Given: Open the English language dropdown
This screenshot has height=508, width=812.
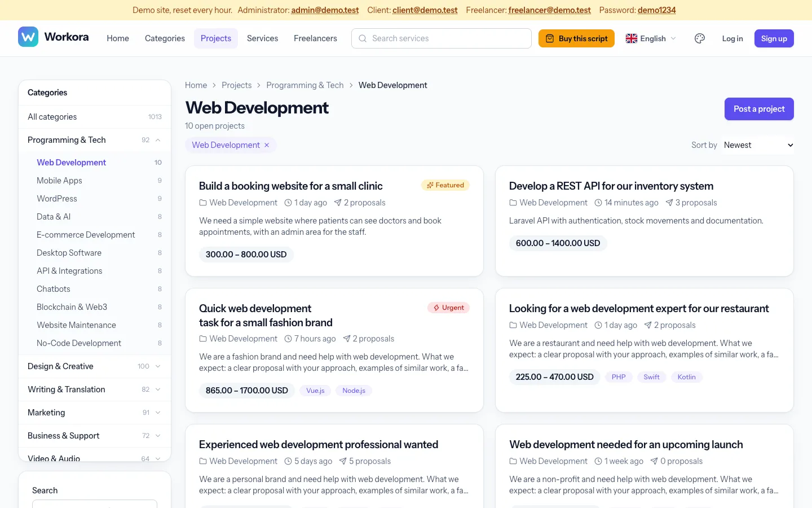Looking at the screenshot, I should tap(651, 38).
